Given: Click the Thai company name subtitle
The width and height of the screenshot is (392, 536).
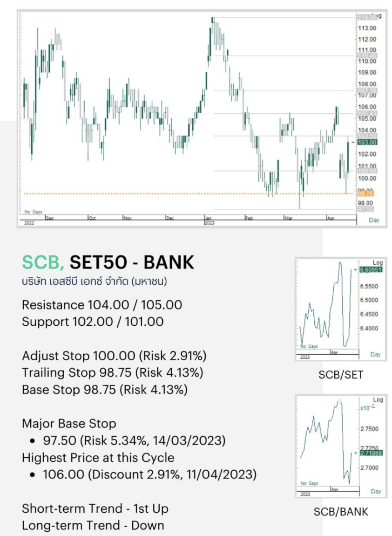Looking at the screenshot, I should pyautogui.click(x=95, y=282).
